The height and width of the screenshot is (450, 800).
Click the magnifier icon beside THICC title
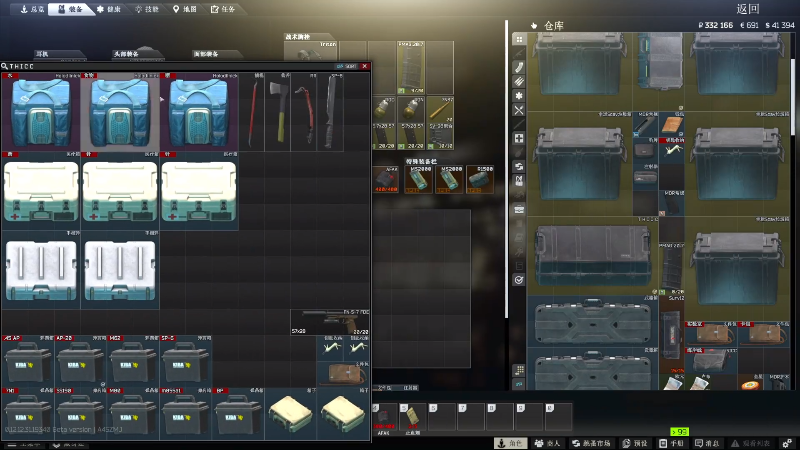pyautogui.click(x=5, y=66)
